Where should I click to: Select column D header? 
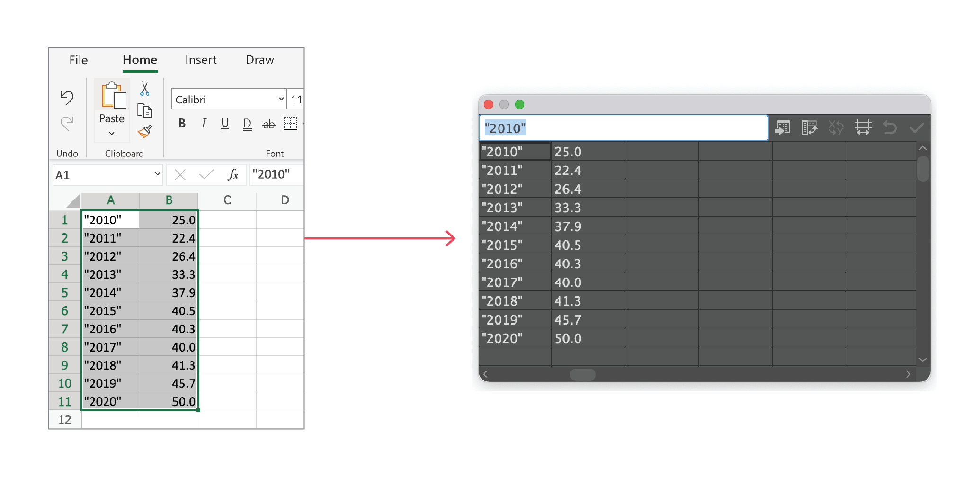280,200
